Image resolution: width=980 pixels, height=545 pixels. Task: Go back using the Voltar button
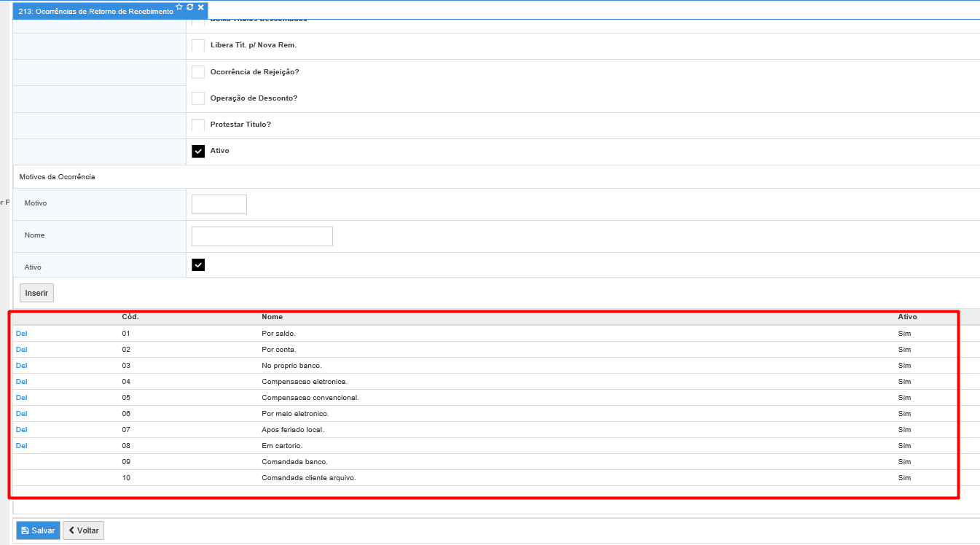83,530
